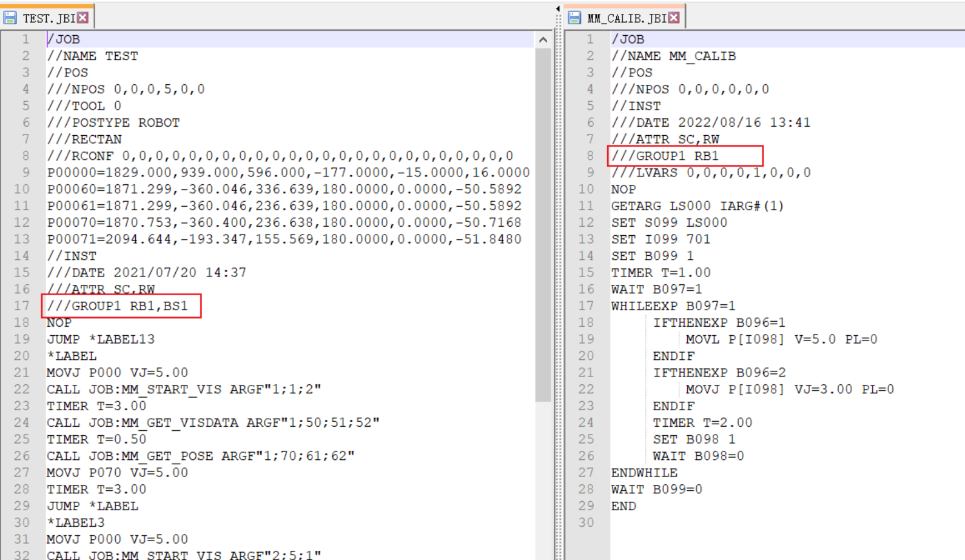Click the save icon on the MM_CALIB.JBI tab
Screen dimensions: 965x560
(x=574, y=18)
